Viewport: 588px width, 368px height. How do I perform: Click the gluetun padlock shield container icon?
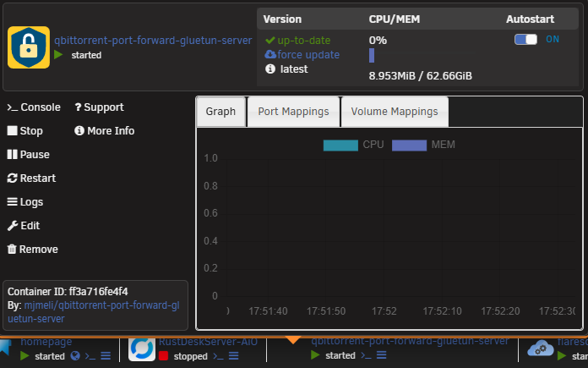29,47
